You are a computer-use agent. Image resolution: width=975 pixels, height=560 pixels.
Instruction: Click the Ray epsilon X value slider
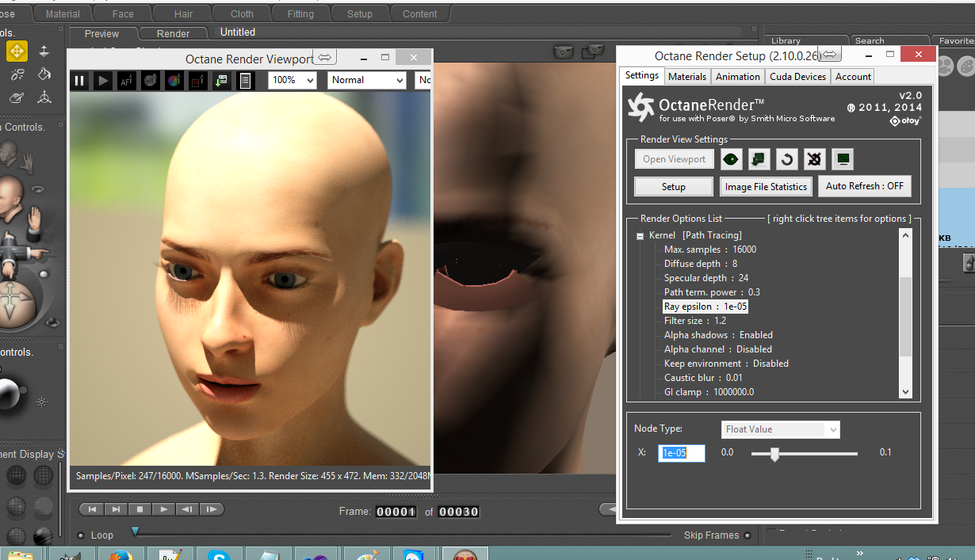pos(774,454)
